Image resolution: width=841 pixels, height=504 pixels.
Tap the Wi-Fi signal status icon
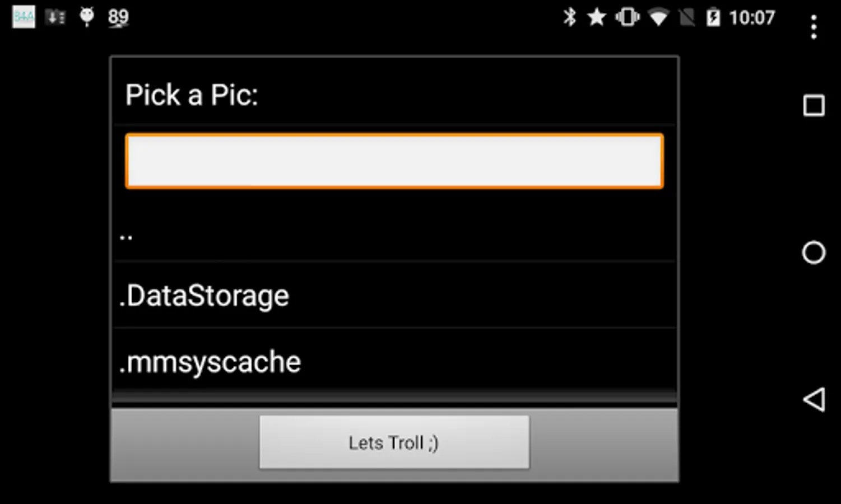pos(658,17)
